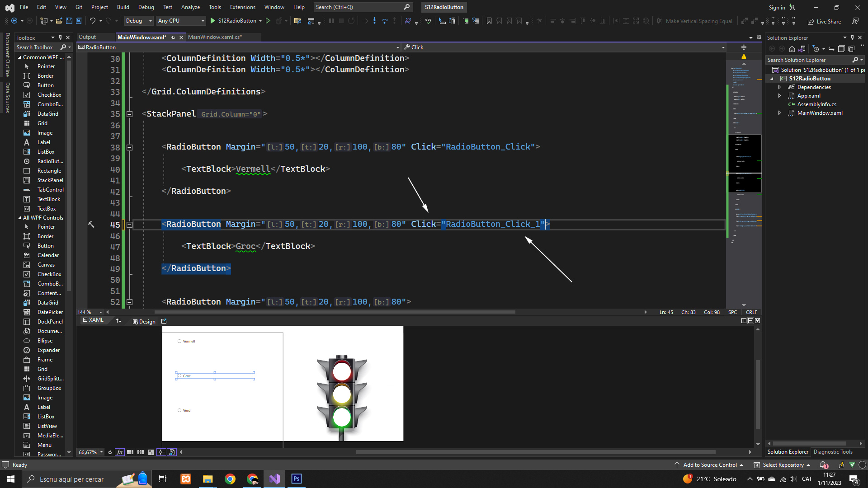Screen dimensions: 868x488
Task: Click the editor horizontal scrollbar thumb
Action: click(335, 312)
